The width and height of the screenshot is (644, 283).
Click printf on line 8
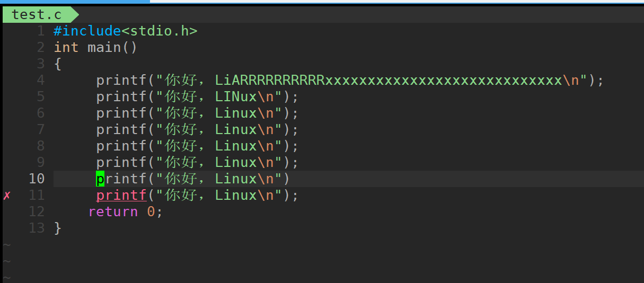coord(121,146)
